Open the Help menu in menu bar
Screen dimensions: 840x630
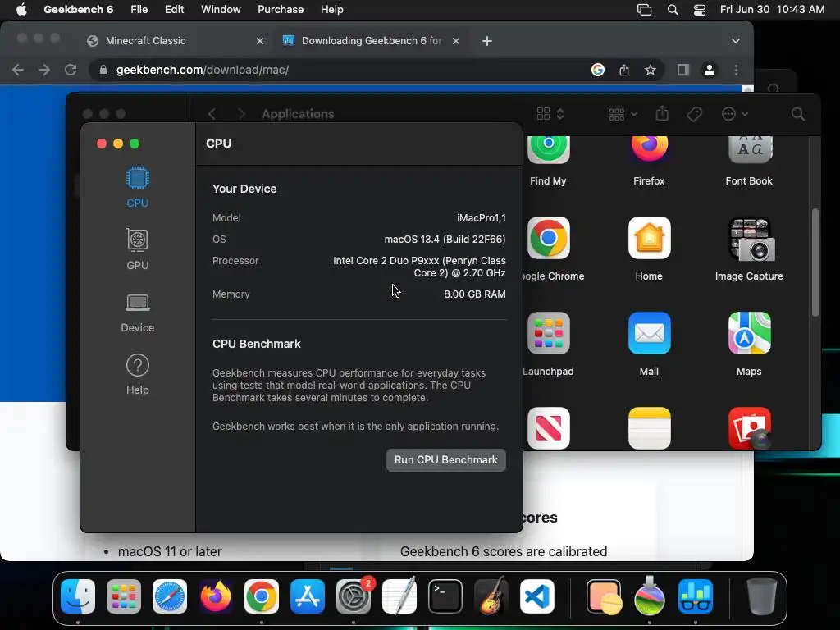coord(331,10)
